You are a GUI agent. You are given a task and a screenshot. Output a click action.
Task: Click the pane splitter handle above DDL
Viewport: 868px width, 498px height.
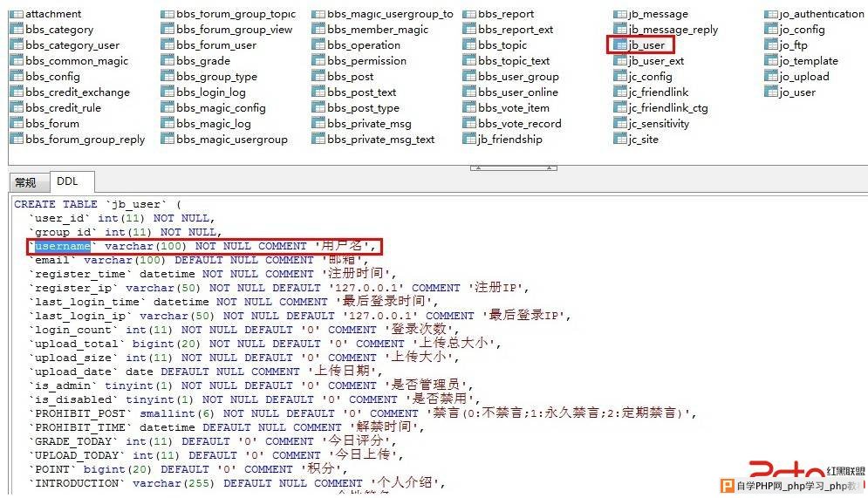pyautogui.click(x=514, y=167)
